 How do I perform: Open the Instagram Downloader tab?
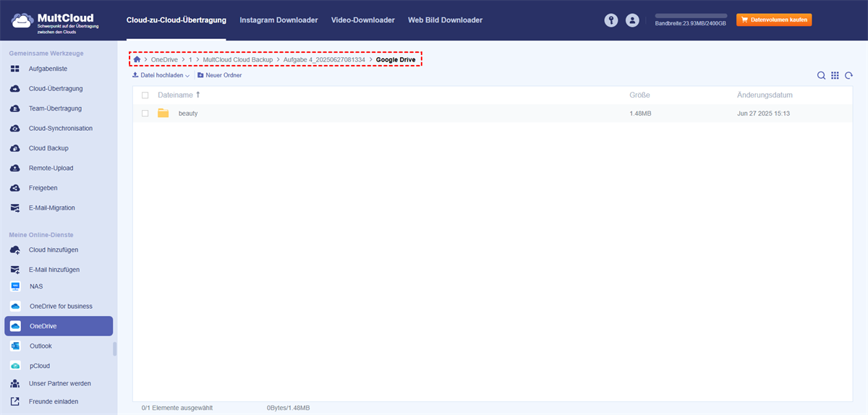[x=278, y=20]
